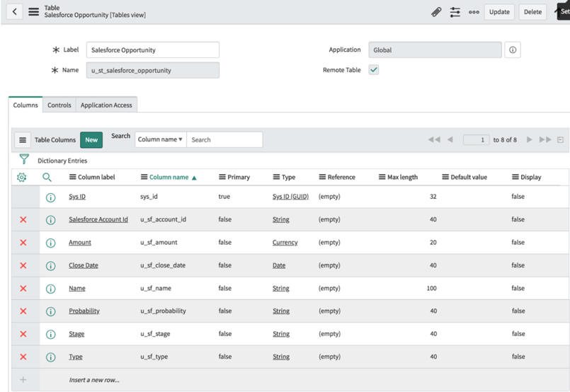Image resolution: width=570 pixels, height=392 pixels.
Task: Preview the Name row info icon
Action: coord(50,289)
